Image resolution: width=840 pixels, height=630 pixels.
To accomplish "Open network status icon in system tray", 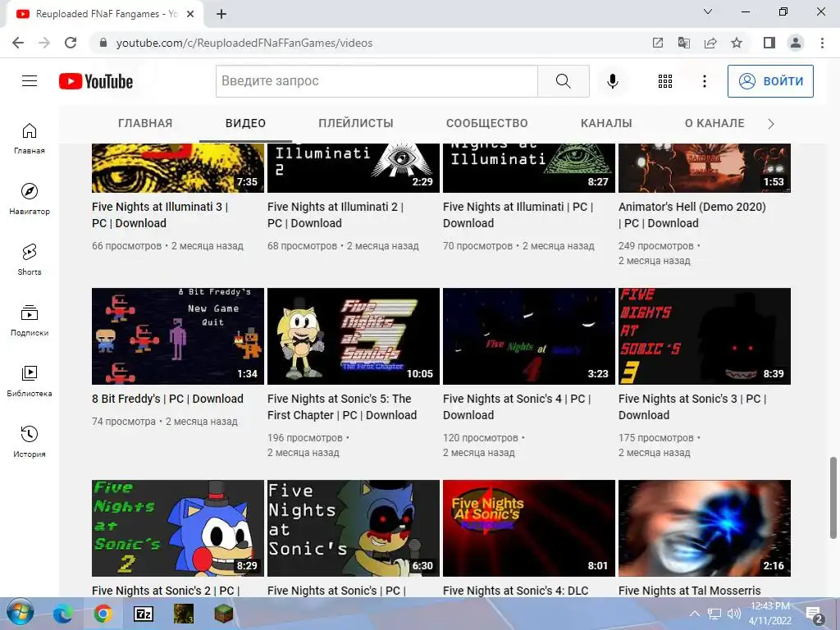I will (714, 614).
